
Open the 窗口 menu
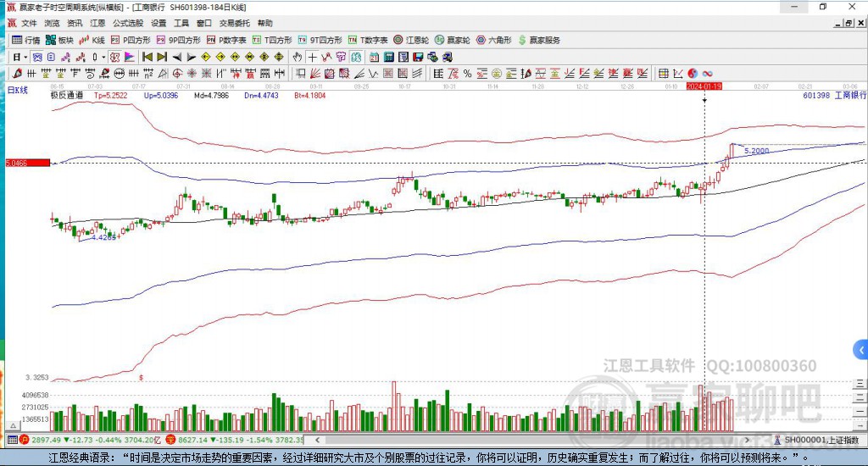[x=204, y=23]
